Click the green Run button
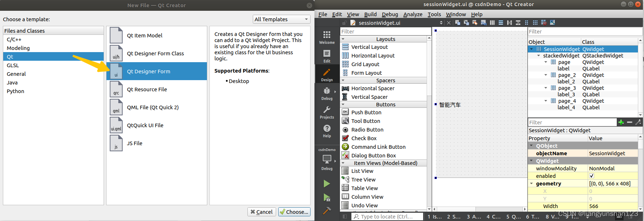The width and height of the screenshot is (644, 221). point(327,184)
